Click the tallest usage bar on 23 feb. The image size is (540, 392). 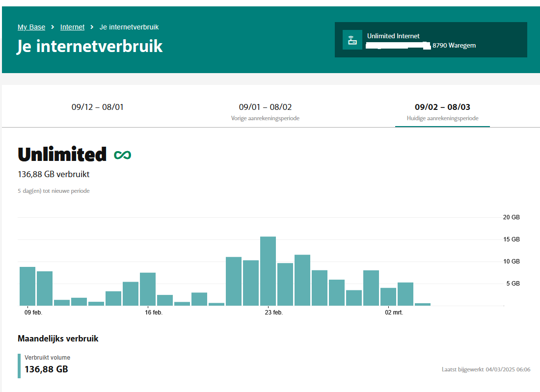pyautogui.click(x=268, y=271)
